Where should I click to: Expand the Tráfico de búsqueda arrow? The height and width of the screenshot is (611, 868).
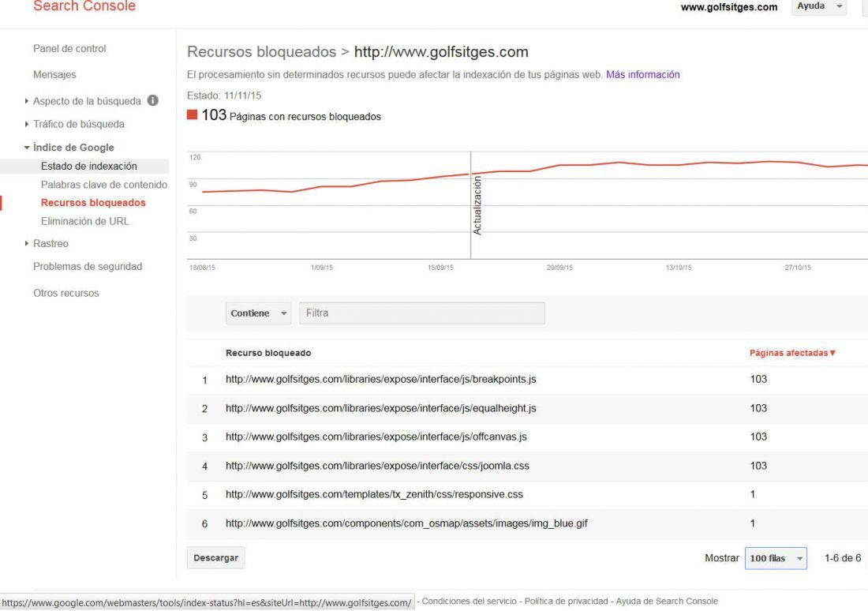[27, 124]
